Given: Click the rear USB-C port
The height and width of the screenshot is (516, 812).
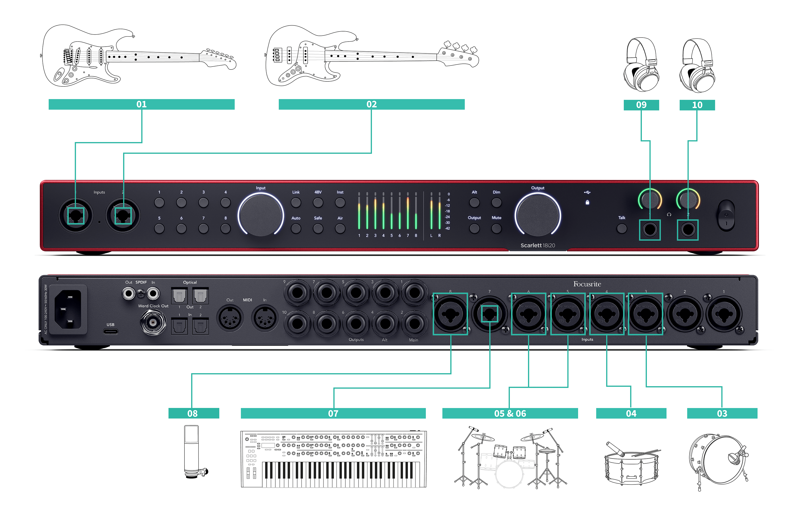Looking at the screenshot, I should tap(111, 332).
